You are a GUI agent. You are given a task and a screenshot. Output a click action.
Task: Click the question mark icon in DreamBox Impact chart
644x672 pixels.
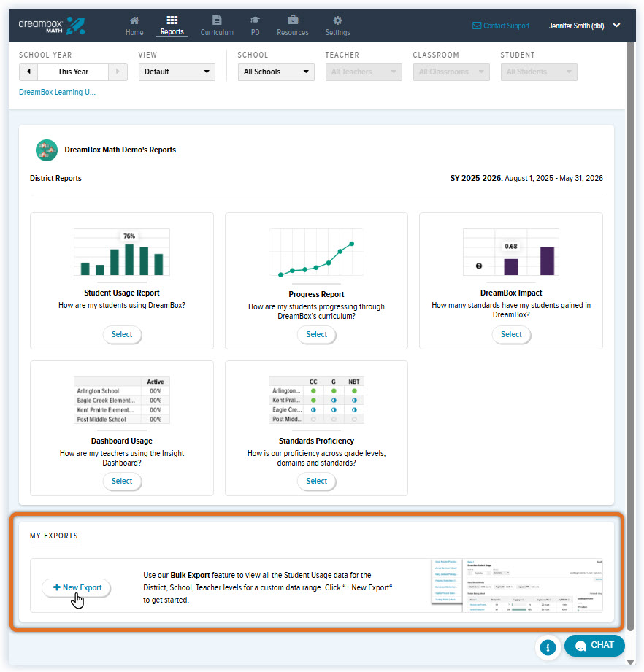click(x=479, y=266)
